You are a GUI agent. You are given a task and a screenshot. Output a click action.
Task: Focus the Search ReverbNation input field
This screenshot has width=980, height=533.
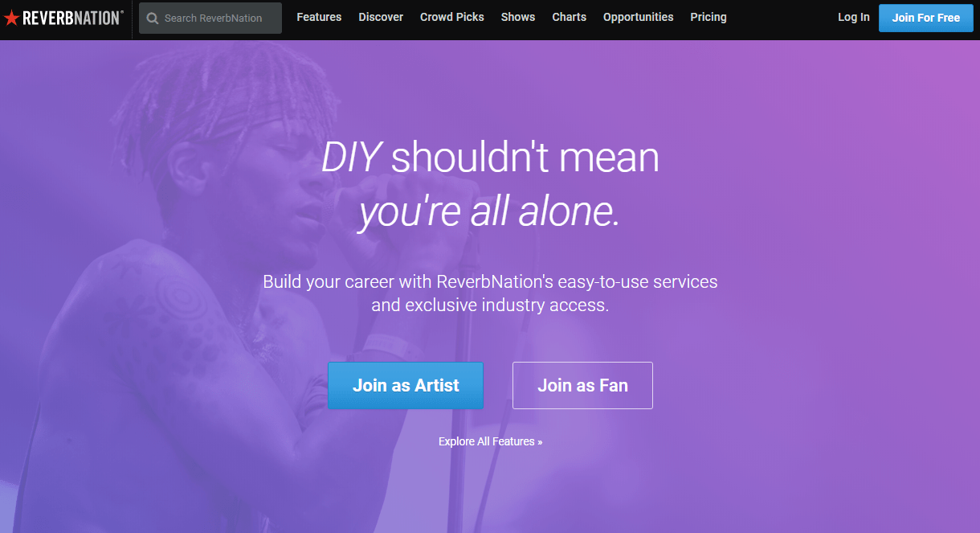pyautogui.click(x=210, y=18)
